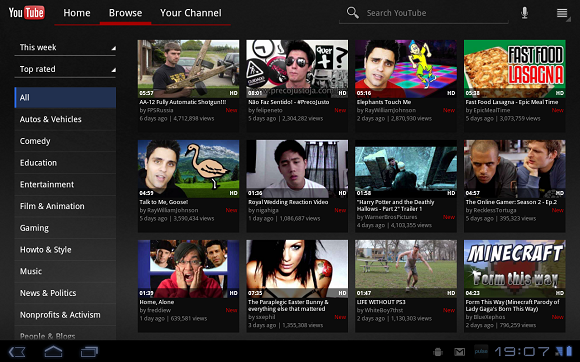Viewport: 580px width, 362px height.
Task: Open Minecraft Form This Way thumbnail
Action: coord(515,269)
